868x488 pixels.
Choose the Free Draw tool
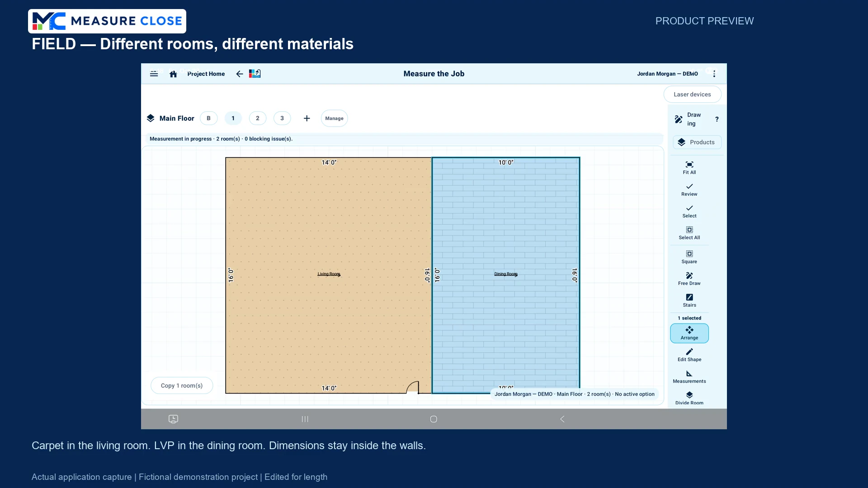click(x=689, y=279)
